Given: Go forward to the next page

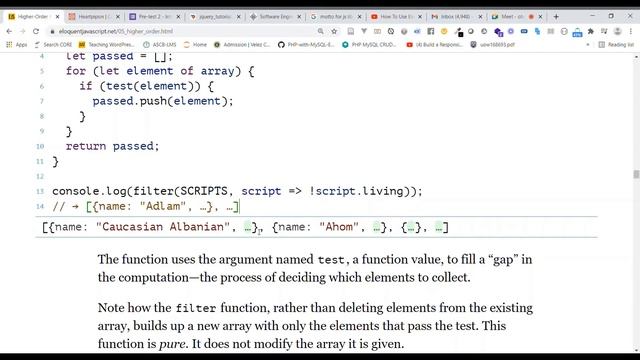Looking at the screenshot, I should 22,31.
